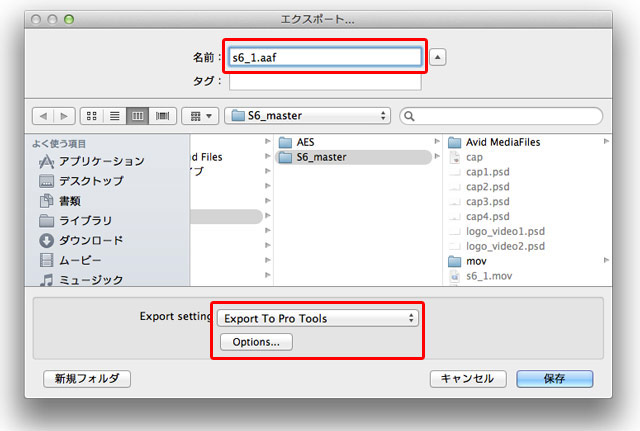Click the Options... button
Image resolution: width=640 pixels, height=431 pixels.
[x=256, y=342]
